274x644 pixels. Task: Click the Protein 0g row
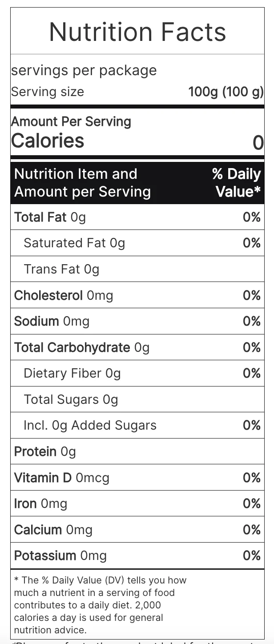137,451
